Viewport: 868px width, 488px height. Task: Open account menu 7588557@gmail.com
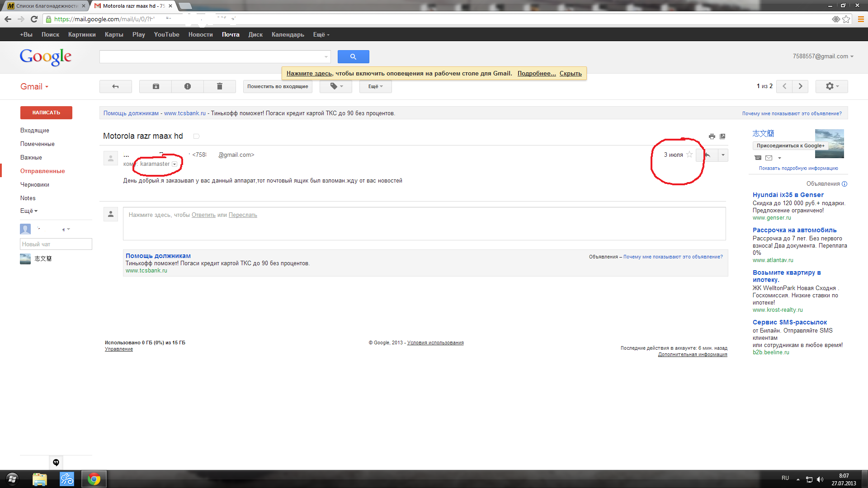(x=823, y=56)
